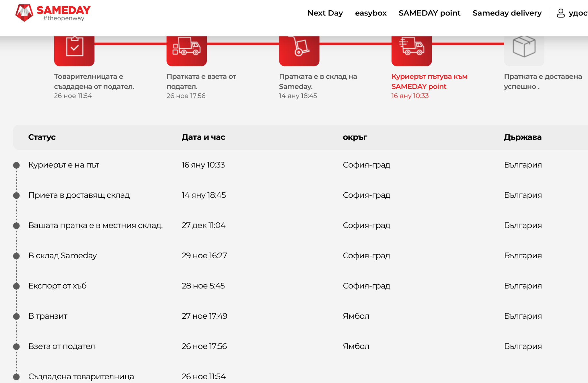Select the Експорт от хъб timeline marker
Viewport: 588px width, 383px height.
pos(17,286)
